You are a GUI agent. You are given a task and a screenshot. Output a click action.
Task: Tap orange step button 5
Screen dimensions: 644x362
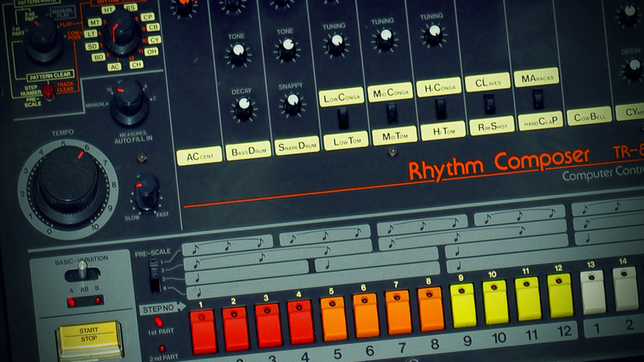334,319
